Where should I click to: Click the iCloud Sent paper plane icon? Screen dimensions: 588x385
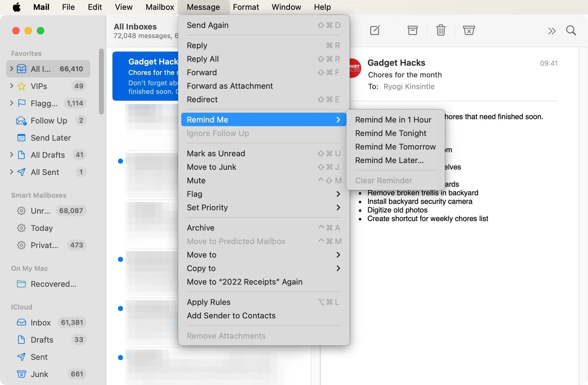tap(21, 357)
